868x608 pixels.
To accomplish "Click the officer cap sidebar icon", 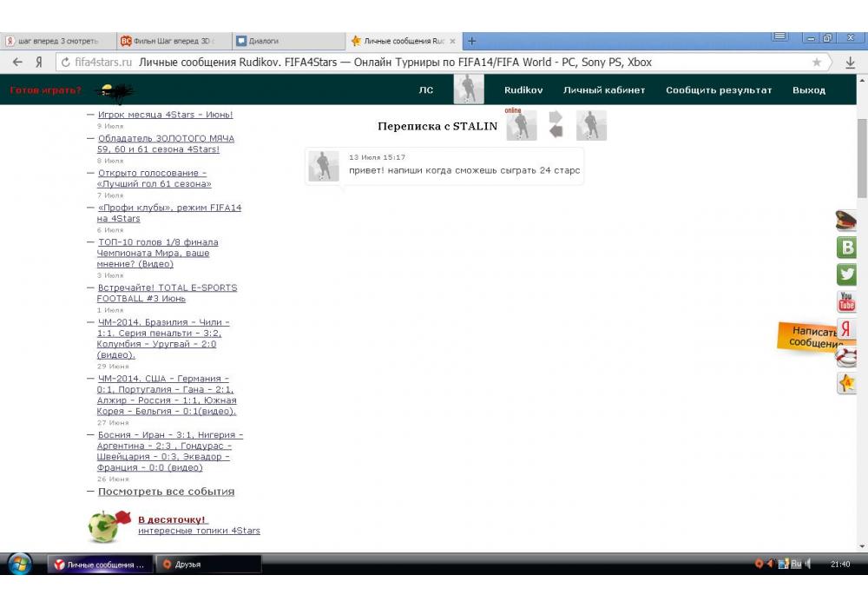I will [846, 221].
